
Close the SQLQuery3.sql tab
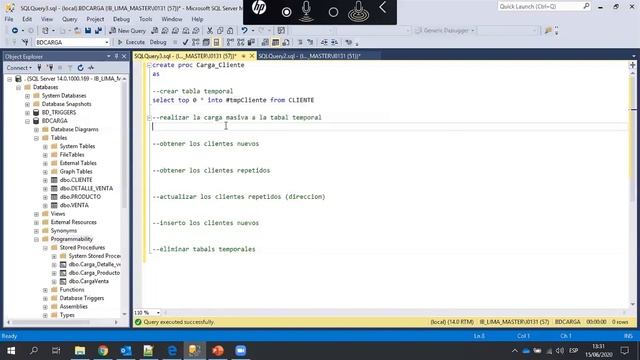coord(252,56)
